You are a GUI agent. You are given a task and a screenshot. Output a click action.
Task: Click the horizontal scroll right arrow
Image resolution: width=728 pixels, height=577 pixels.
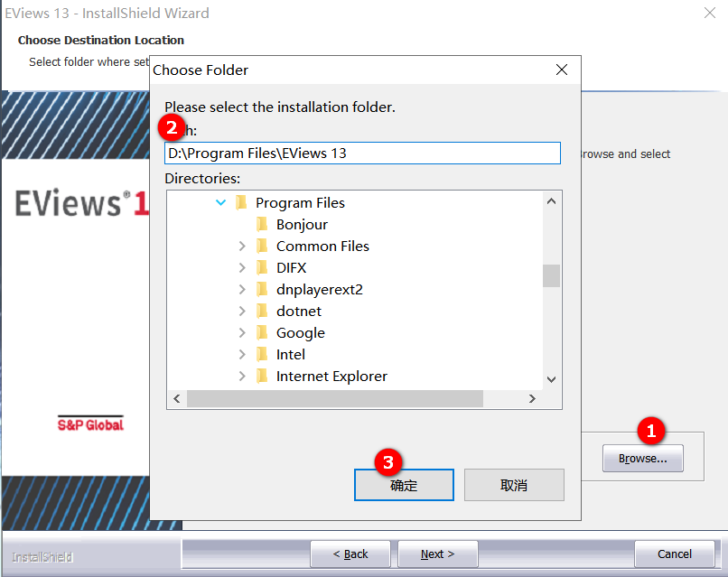coord(532,399)
